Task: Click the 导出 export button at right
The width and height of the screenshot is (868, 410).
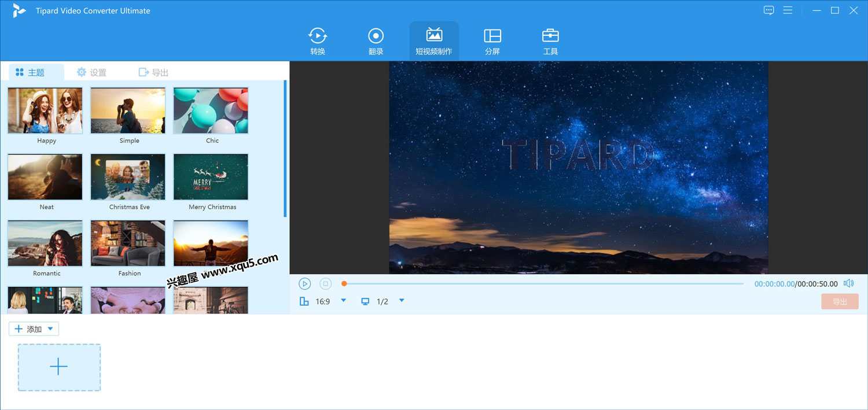Action: [840, 301]
